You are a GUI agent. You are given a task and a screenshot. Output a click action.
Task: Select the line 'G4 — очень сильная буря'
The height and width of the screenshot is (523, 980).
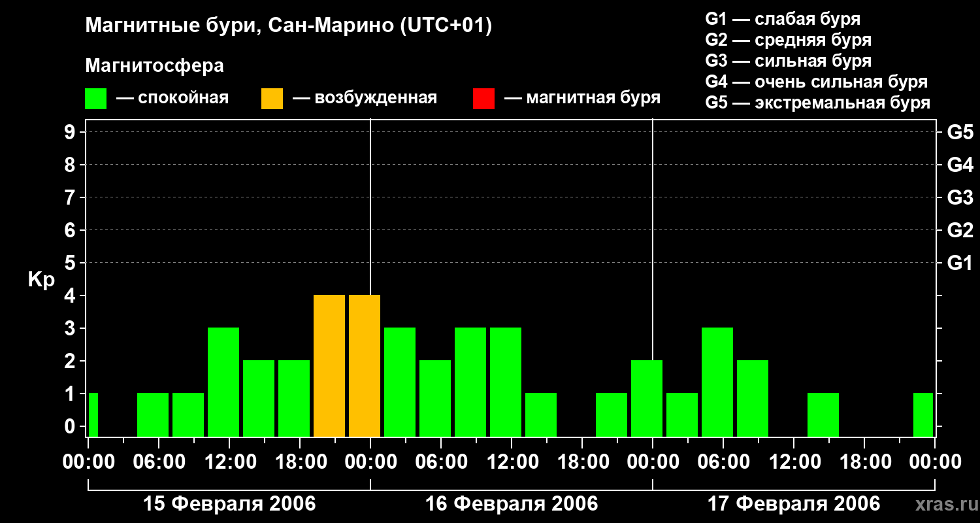(817, 82)
